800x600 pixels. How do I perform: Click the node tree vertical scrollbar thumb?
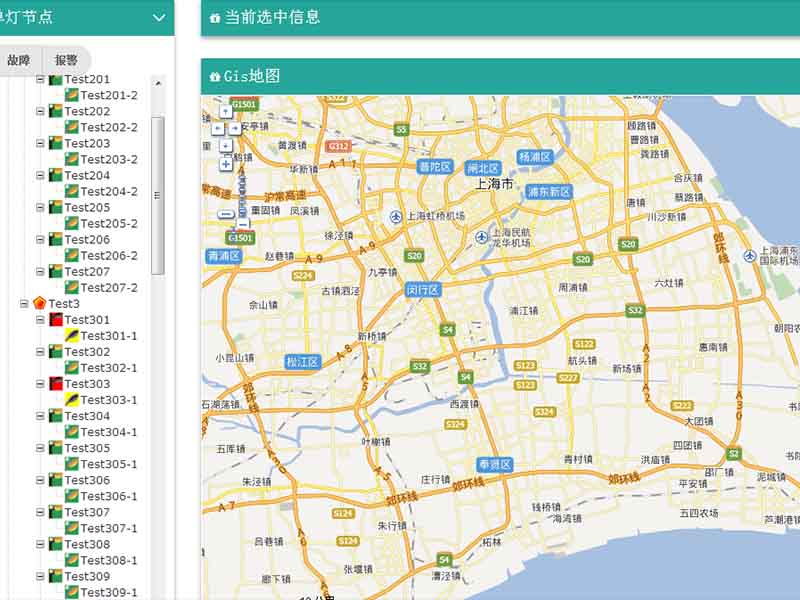coord(158,195)
